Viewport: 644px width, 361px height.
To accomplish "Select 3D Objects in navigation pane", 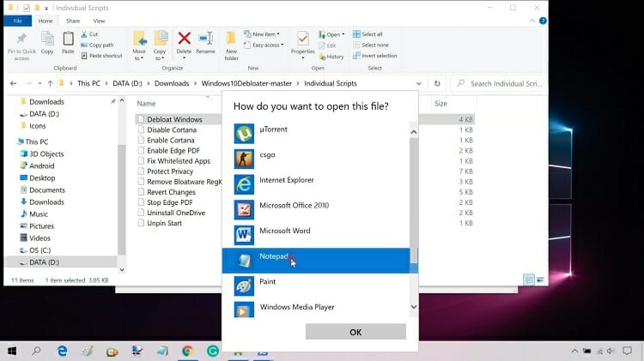I will click(x=46, y=153).
